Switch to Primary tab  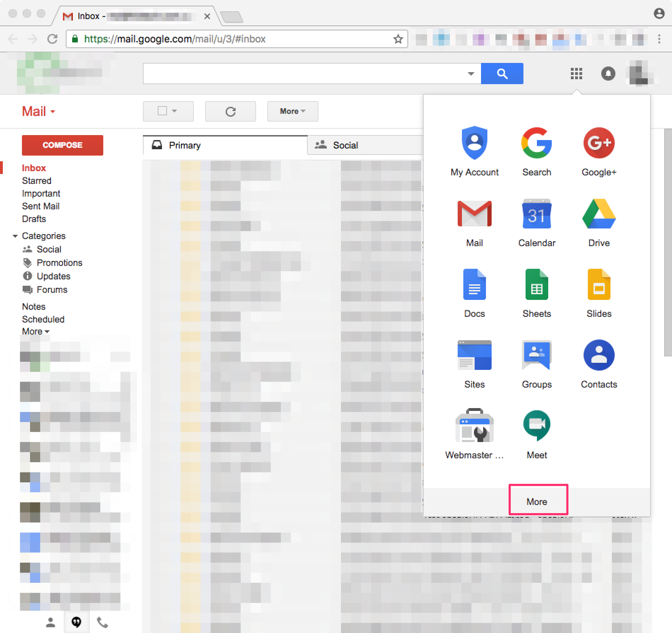[225, 145]
